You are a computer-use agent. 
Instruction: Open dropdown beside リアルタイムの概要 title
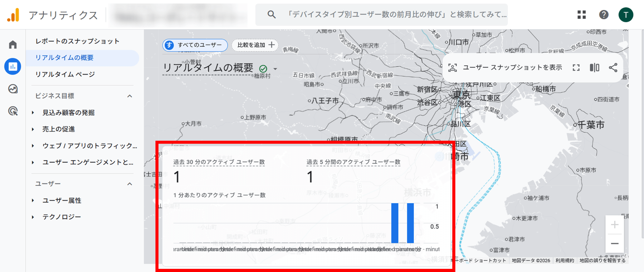[275, 69]
